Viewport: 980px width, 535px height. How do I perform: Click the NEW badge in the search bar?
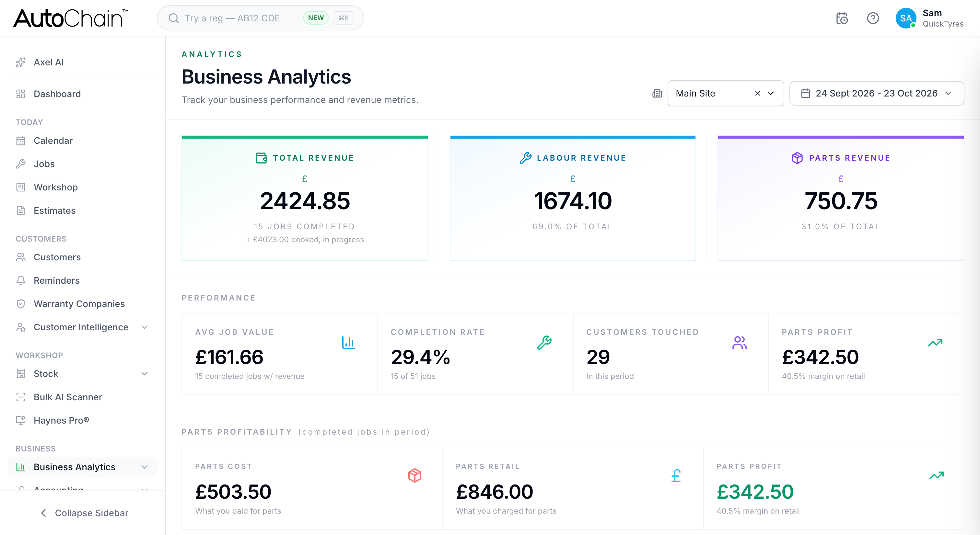click(316, 18)
